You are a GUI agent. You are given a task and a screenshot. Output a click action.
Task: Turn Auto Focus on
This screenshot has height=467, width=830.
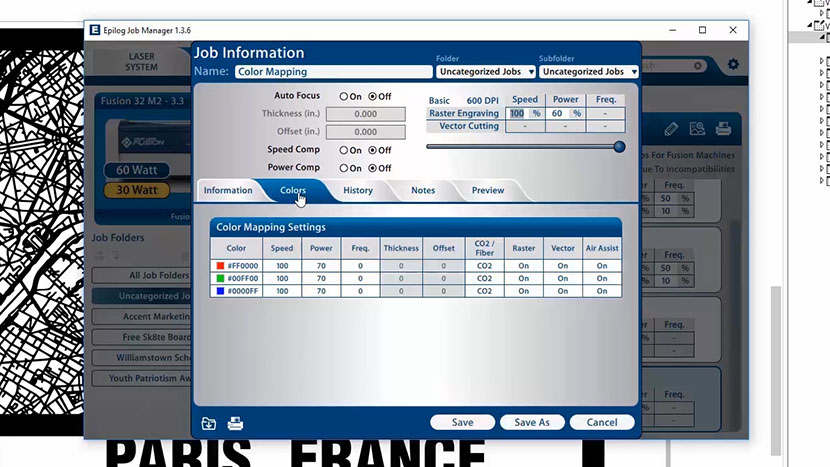[x=343, y=97]
